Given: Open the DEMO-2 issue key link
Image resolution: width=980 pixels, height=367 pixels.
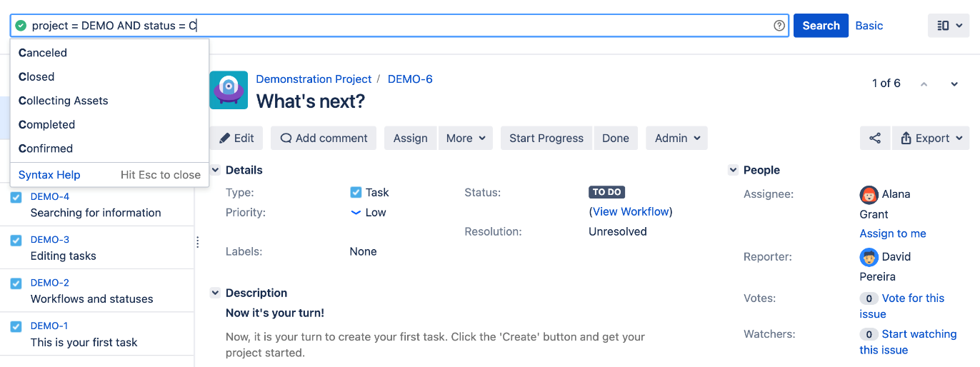Looking at the screenshot, I should pyautogui.click(x=50, y=283).
